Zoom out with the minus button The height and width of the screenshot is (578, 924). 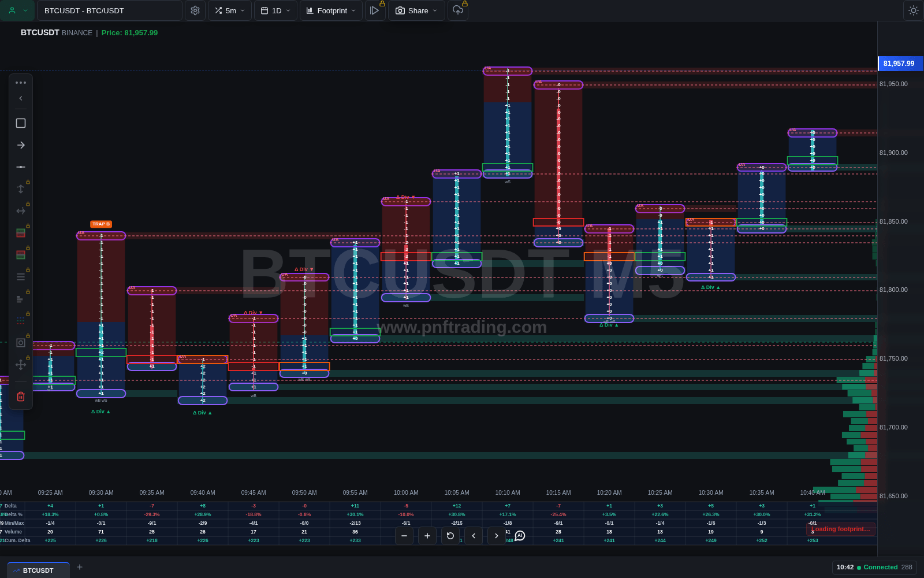point(404,536)
